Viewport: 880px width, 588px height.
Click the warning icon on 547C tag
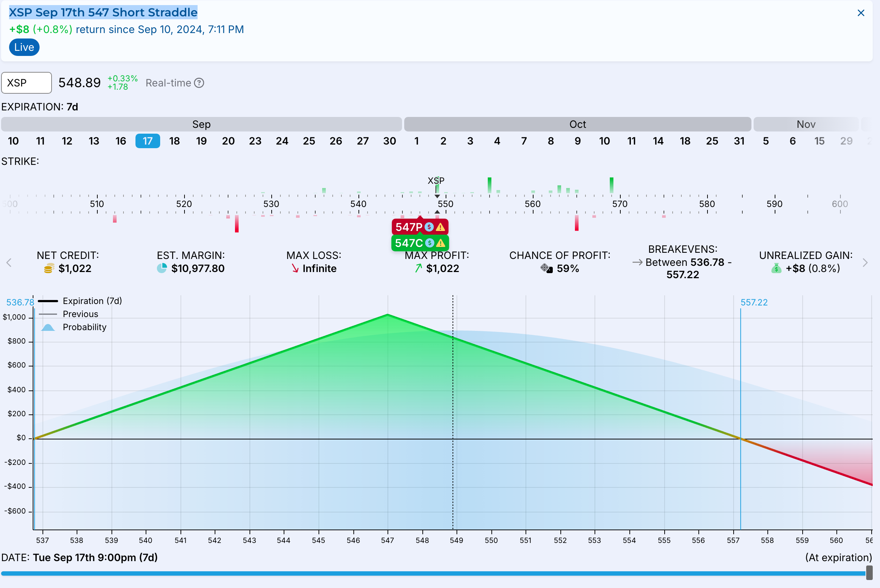pyautogui.click(x=441, y=243)
